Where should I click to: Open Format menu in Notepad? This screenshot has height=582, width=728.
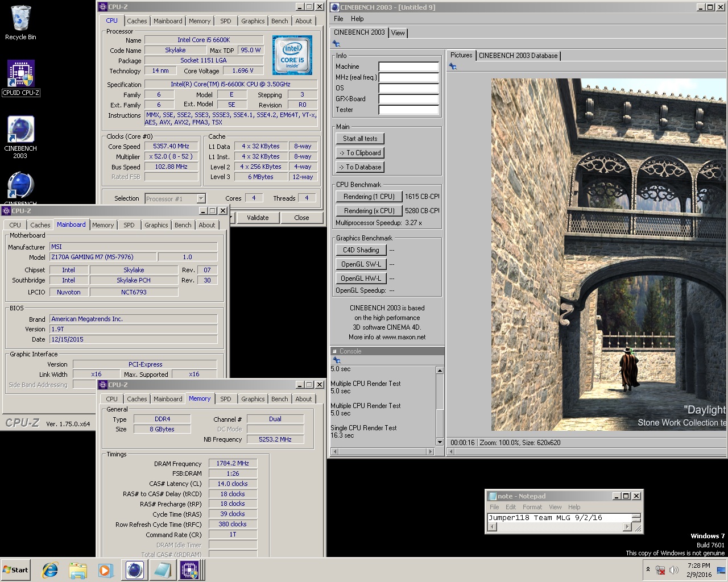[x=532, y=507]
